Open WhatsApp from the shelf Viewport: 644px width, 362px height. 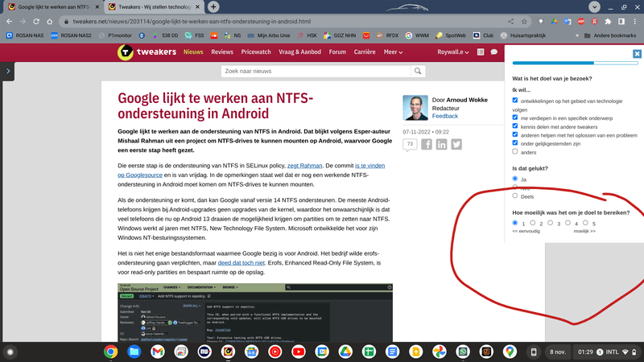463,352
